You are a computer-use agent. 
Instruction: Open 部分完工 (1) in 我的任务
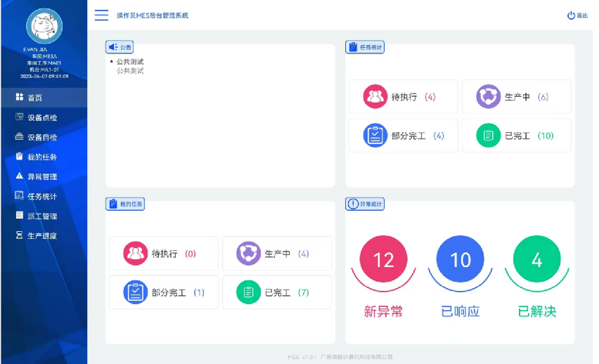coord(164,292)
